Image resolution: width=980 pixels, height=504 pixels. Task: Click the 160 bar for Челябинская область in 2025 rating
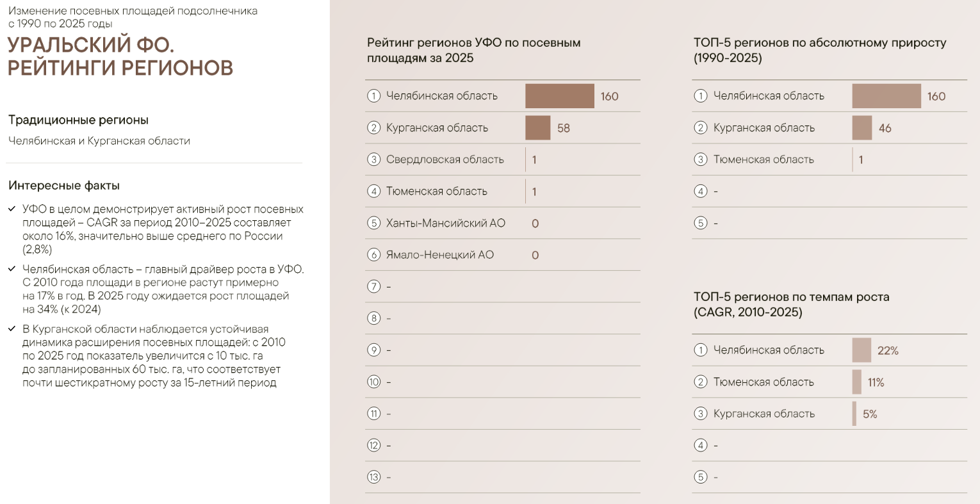click(560, 96)
